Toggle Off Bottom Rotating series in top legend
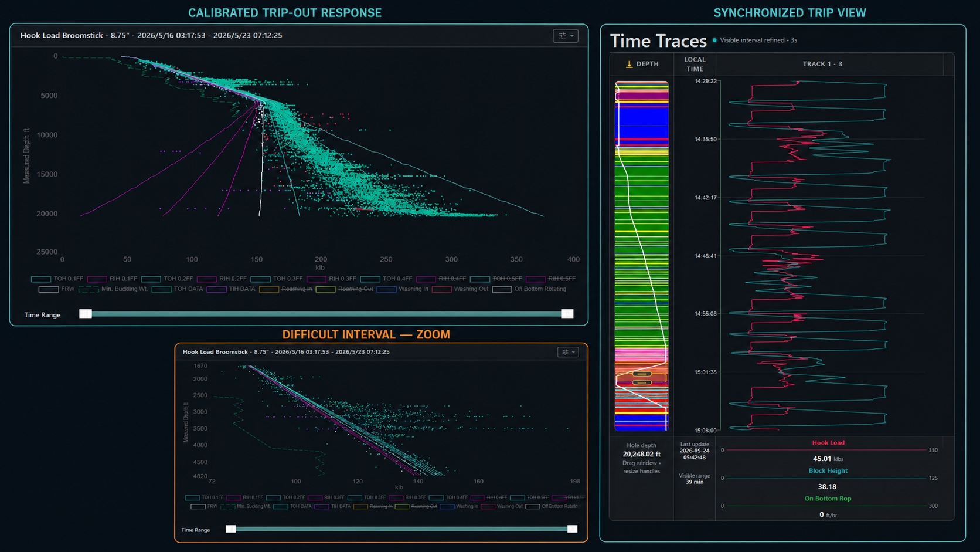The width and height of the screenshot is (980, 552). [x=529, y=289]
